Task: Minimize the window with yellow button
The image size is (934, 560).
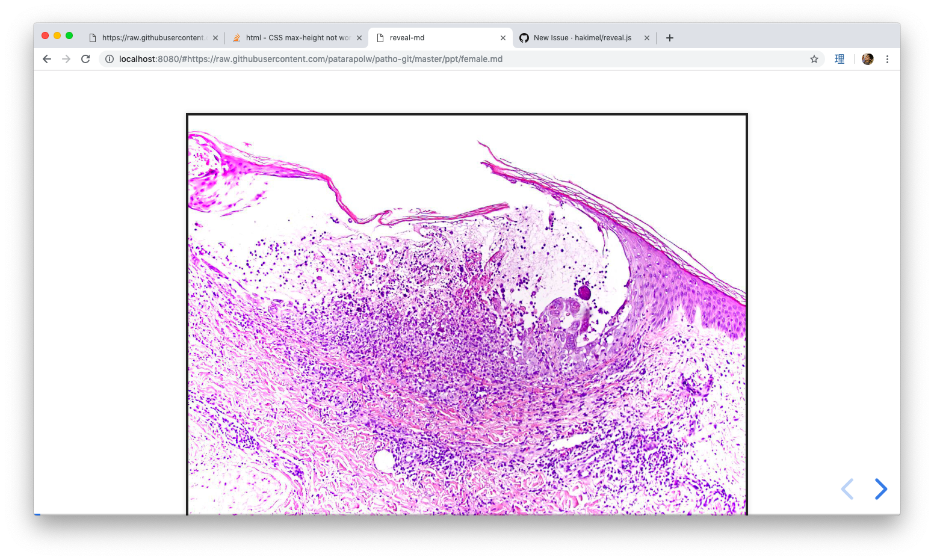Action: pos(57,35)
